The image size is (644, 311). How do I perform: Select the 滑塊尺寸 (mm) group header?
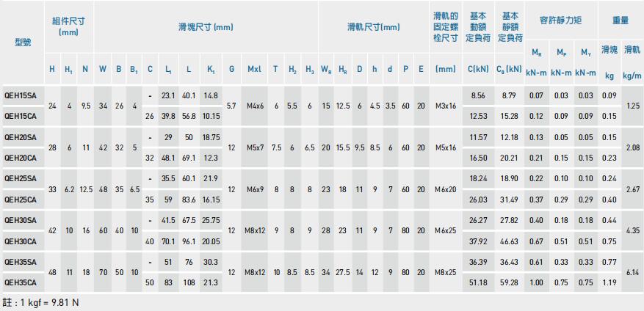coord(206,27)
